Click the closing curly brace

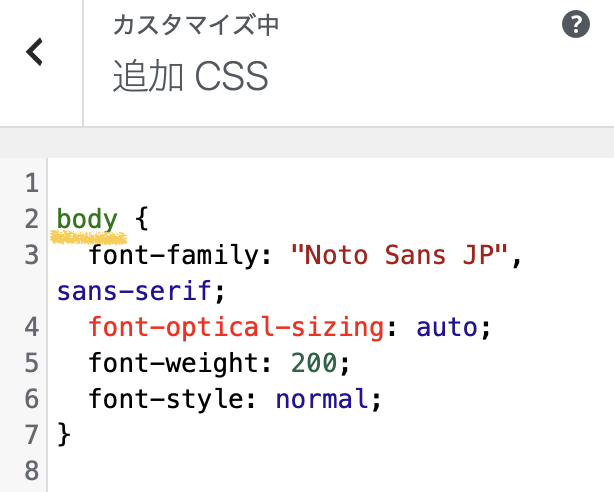pos(65,435)
